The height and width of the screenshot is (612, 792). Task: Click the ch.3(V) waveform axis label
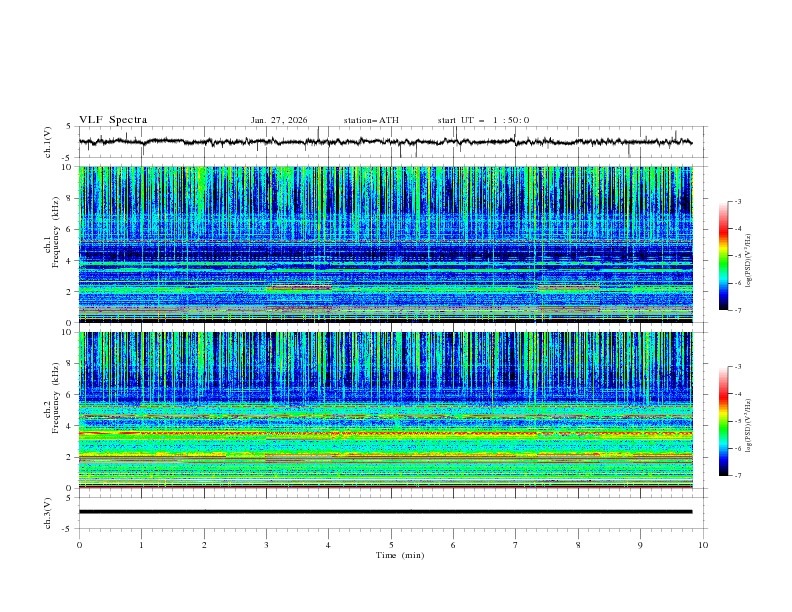[x=48, y=512]
